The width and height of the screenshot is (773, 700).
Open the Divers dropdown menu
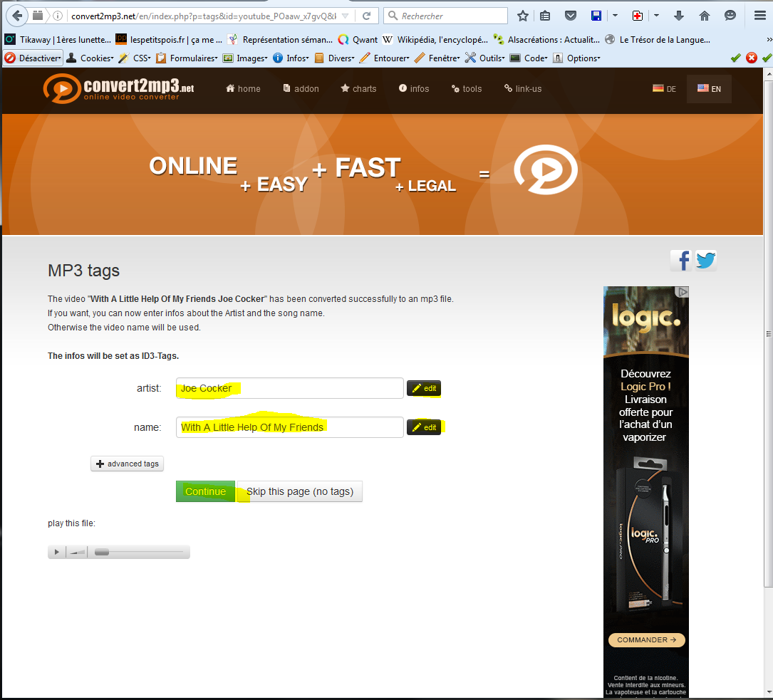[x=334, y=58]
